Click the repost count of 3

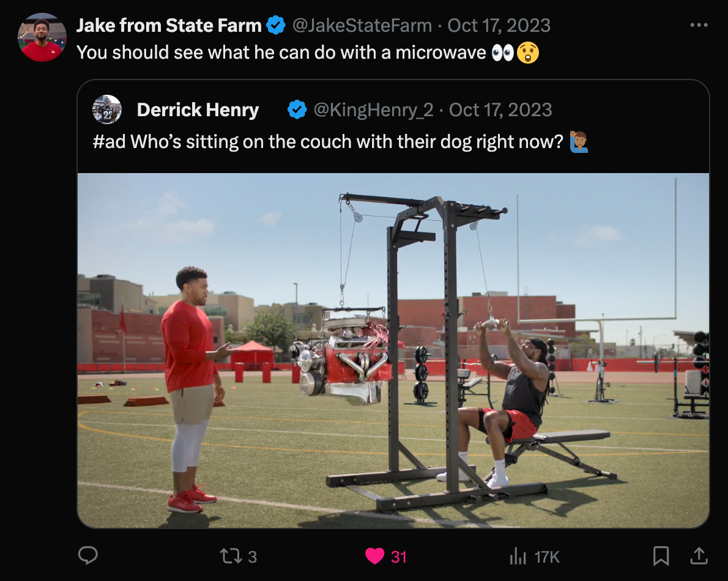point(252,557)
